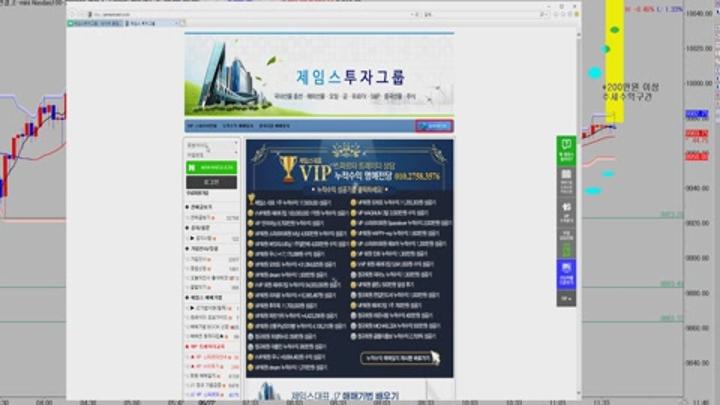Click the dark gray 로그인 button
The width and height of the screenshot is (720, 405).
click(211, 182)
